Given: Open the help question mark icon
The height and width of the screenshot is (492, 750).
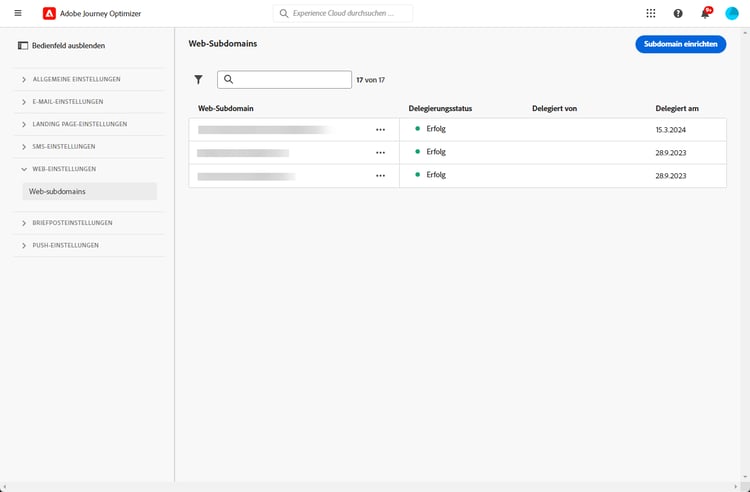Looking at the screenshot, I should (678, 13).
